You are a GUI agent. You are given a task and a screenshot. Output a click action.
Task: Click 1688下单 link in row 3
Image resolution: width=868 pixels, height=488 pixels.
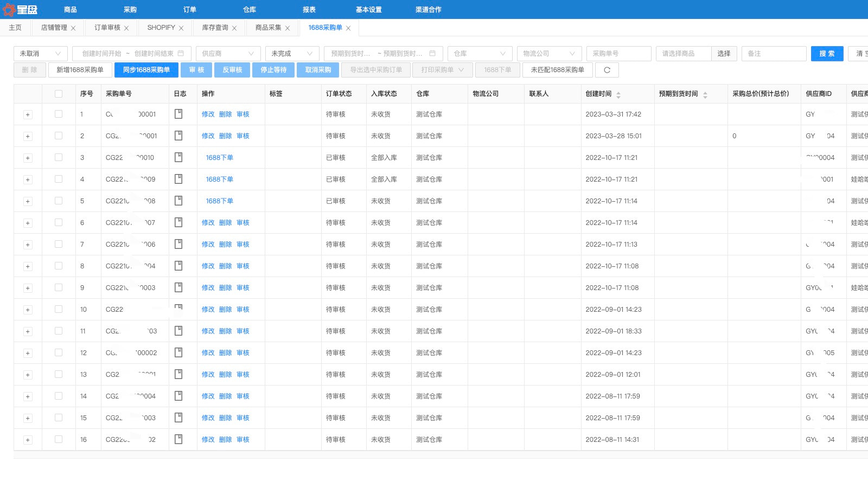pyautogui.click(x=219, y=157)
